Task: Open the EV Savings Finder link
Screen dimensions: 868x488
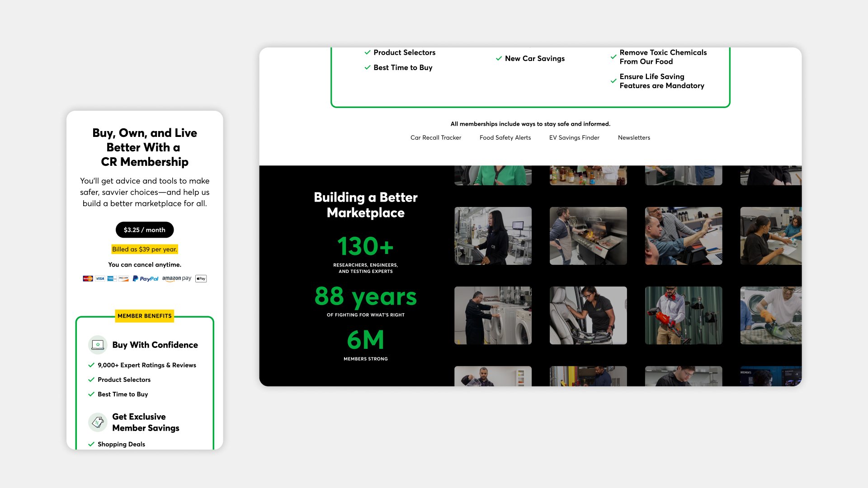Action: (x=574, y=138)
